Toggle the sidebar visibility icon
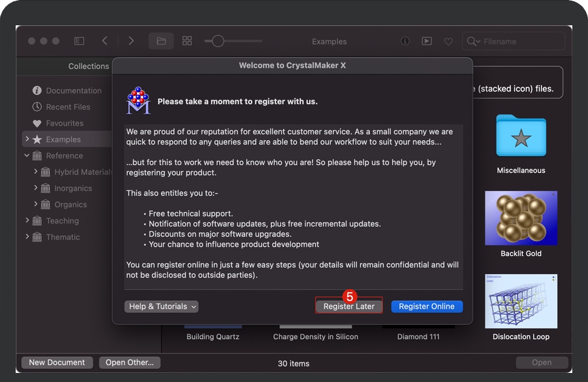 point(79,41)
